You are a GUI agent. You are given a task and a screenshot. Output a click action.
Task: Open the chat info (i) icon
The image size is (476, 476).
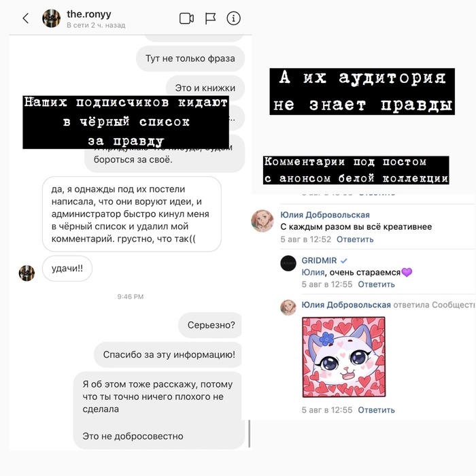point(233,18)
